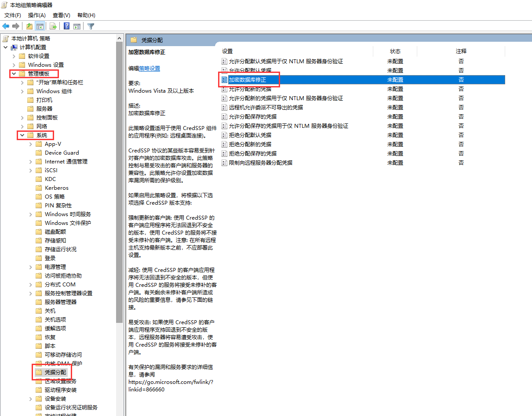Screen dimensions: 532x416
Task: Expand the App-V tree node
Action: click(x=29, y=144)
